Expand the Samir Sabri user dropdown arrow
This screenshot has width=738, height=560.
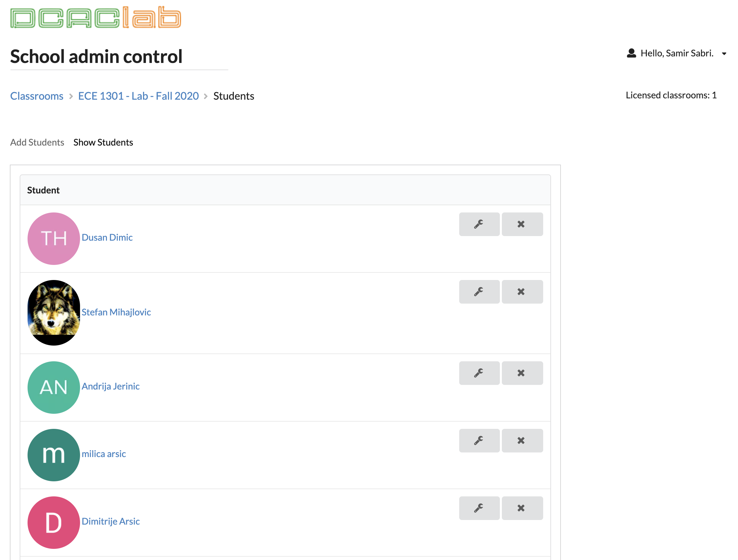(724, 54)
